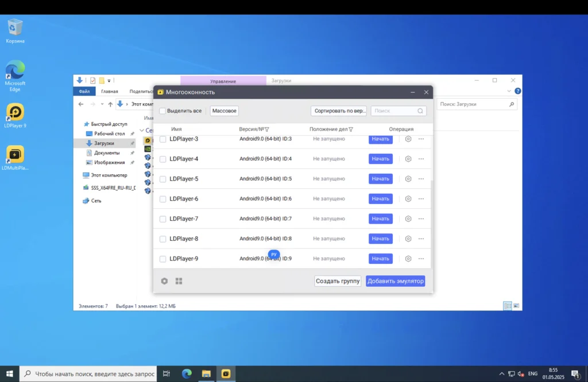Select the Корзина recycle bin icon
588x382 pixels.
(x=15, y=31)
